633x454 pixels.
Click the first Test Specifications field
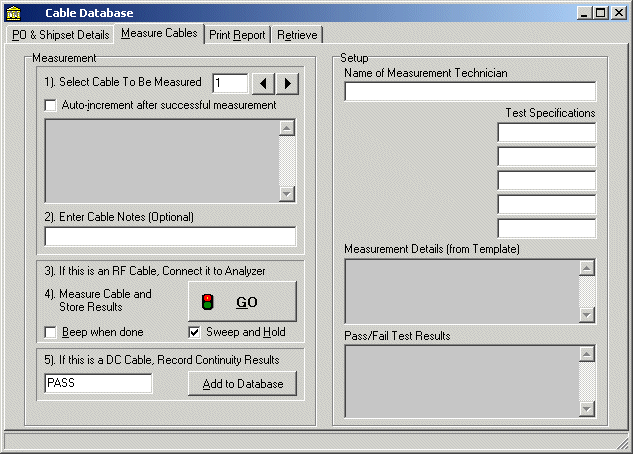(546, 133)
